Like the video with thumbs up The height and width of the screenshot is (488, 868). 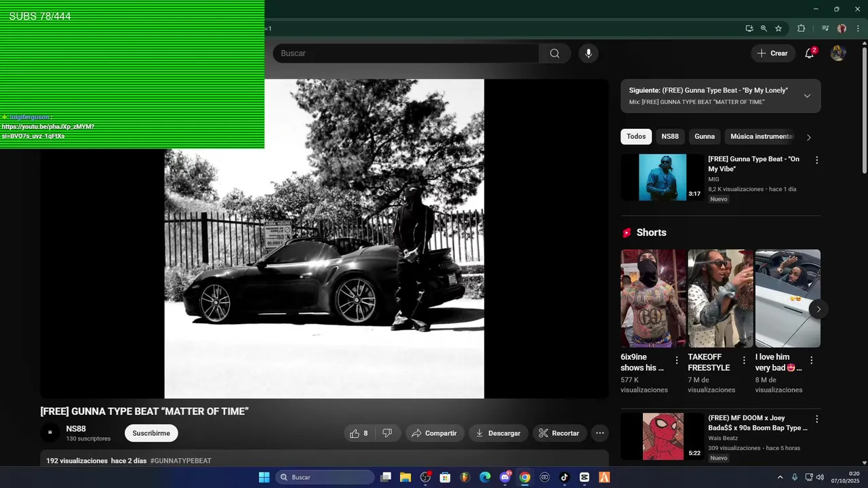tap(359, 433)
